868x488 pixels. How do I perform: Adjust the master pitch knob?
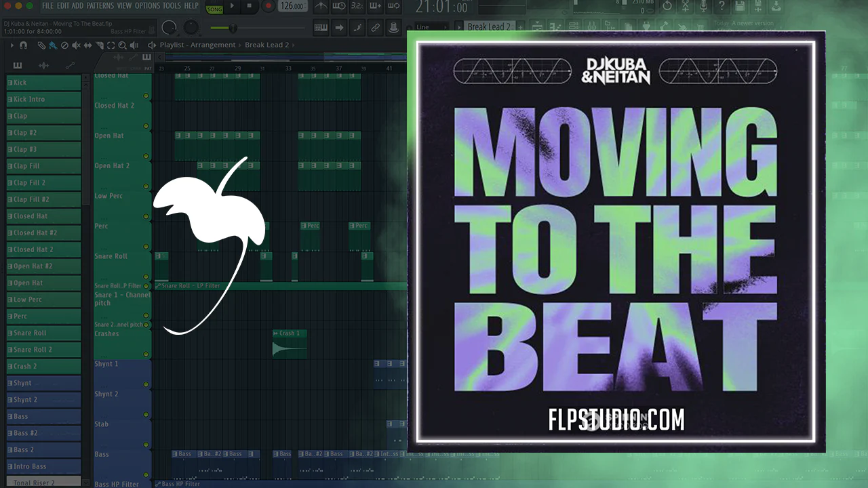192,28
